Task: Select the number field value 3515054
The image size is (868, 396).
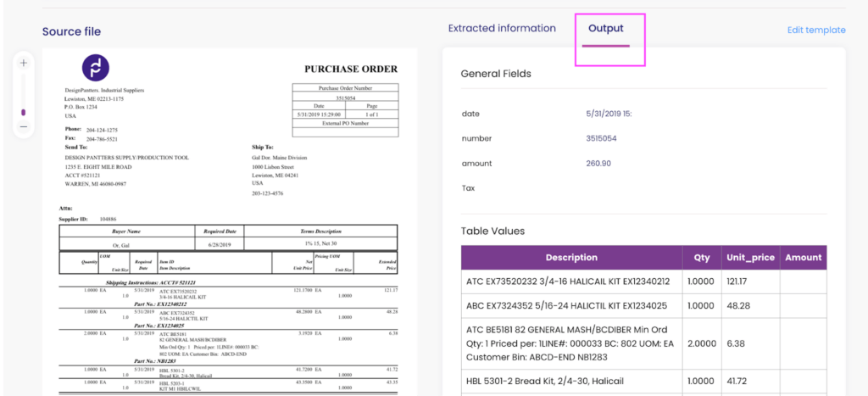Action: tap(601, 138)
